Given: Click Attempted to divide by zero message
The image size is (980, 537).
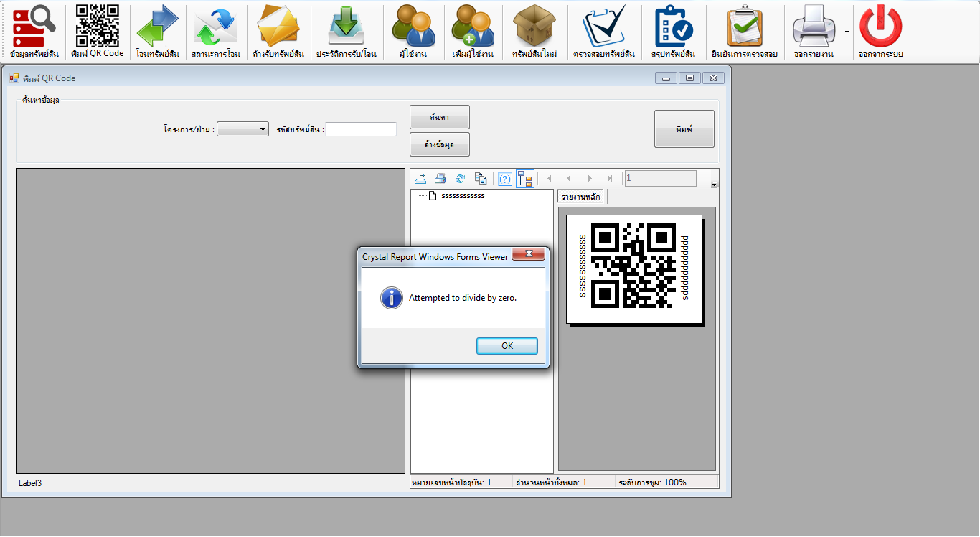Looking at the screenshot, I should point(463,298).
